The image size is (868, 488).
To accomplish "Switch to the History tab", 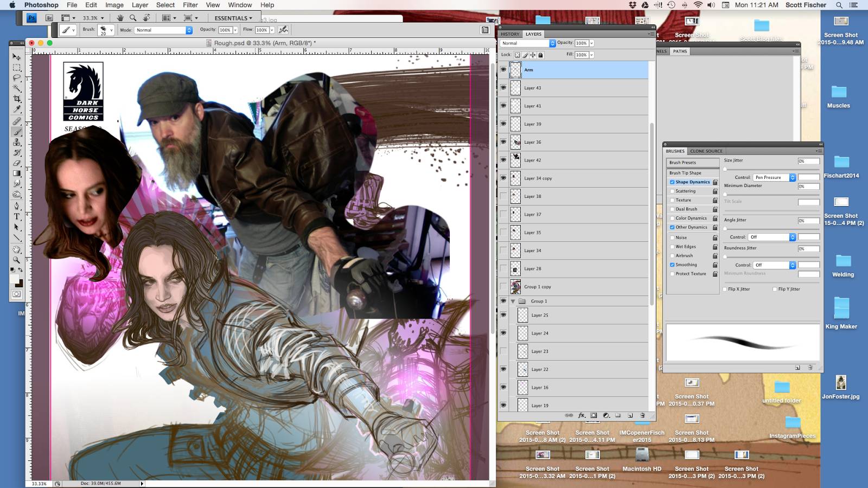I will point(510,34).
